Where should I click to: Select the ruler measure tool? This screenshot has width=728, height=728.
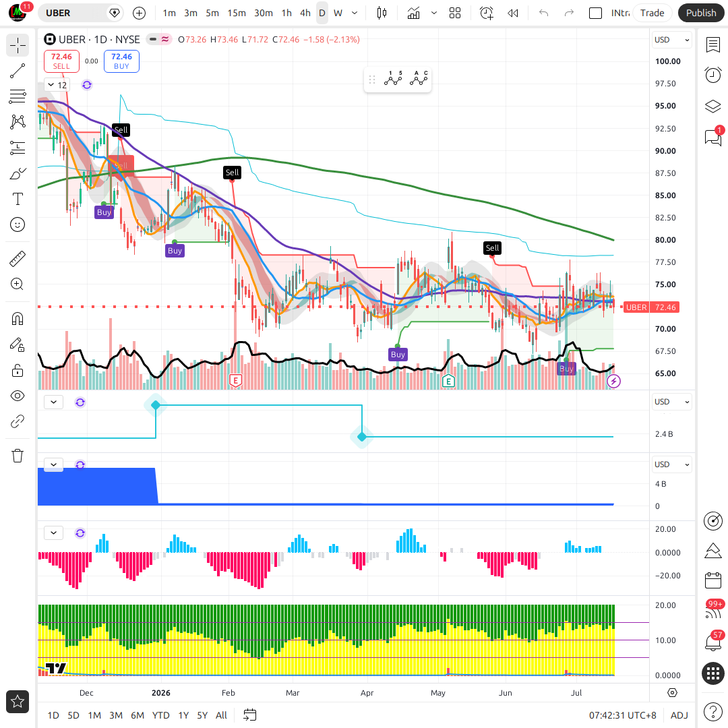(18, 259)
